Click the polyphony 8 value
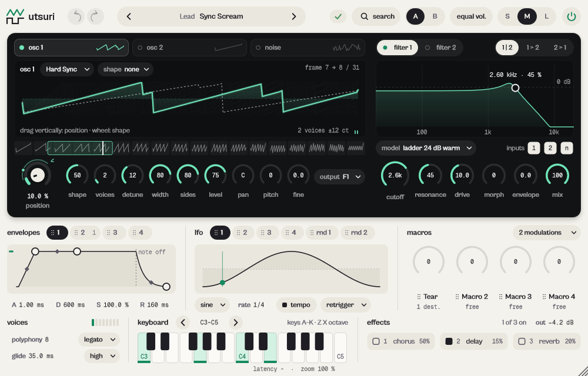The image size is (588, 376). point(47,340)
